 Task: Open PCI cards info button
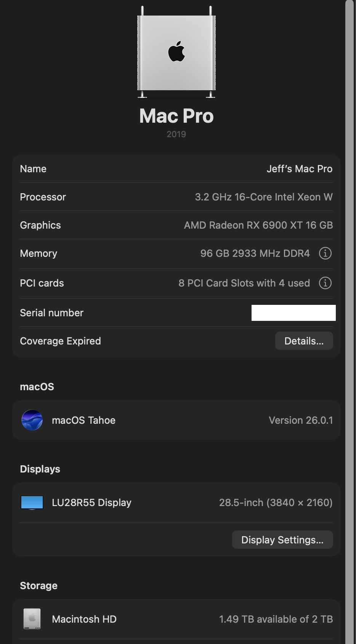tap(325, 283)
